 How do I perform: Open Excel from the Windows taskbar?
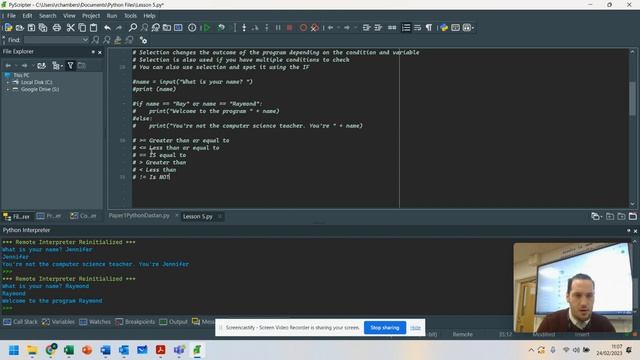(x=69, y=350)
